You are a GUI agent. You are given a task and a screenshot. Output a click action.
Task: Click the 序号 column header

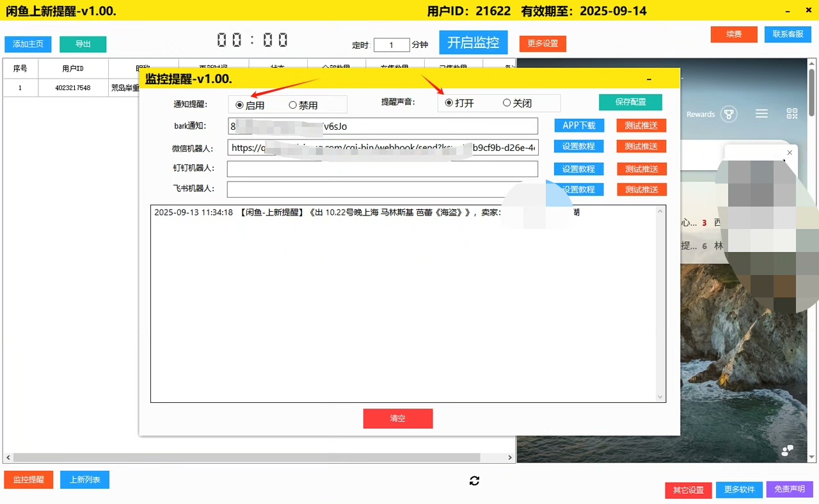click(20, 68)
